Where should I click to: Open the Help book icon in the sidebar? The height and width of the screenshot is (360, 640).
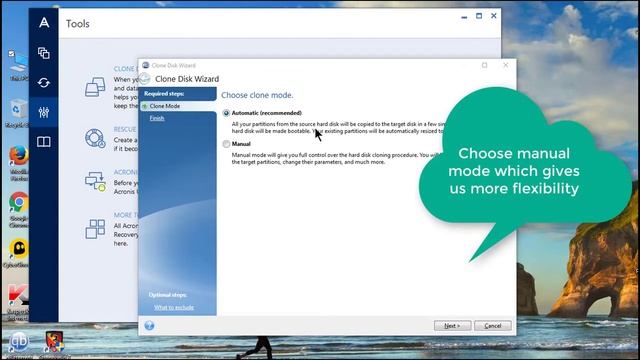44,142
